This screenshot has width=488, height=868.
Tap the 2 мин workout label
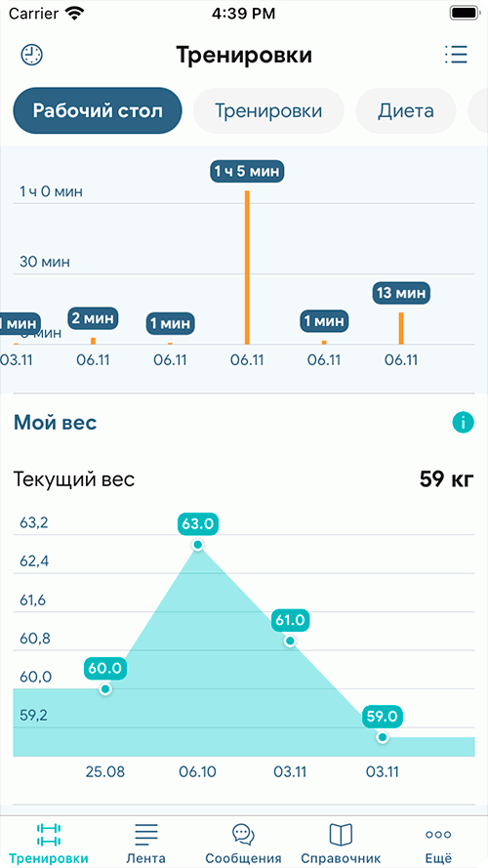pyautogui.click(x=93, y=318)
